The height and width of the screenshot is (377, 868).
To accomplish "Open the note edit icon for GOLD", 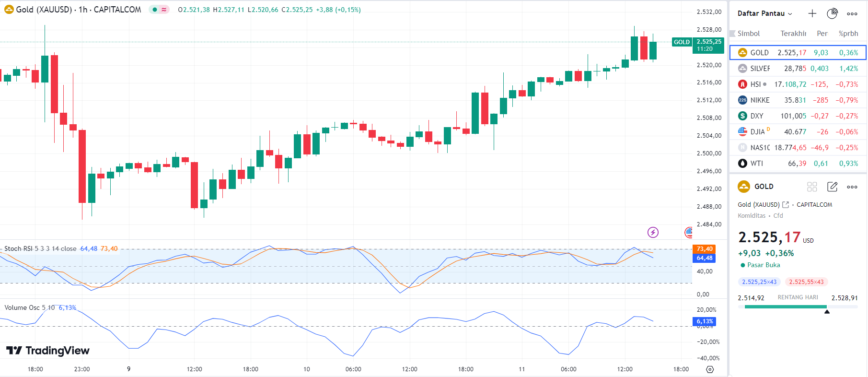I will click(x=832, y=187).
